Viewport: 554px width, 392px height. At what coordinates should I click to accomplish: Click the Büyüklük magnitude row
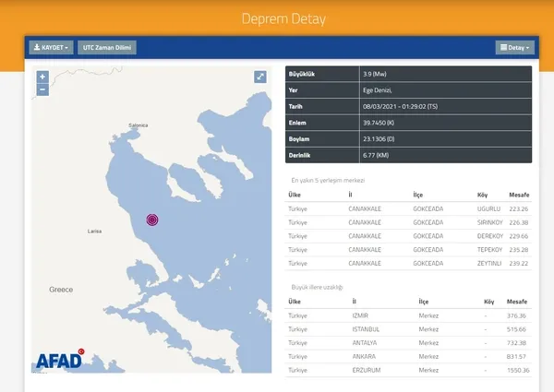click(x=408, y=74)
